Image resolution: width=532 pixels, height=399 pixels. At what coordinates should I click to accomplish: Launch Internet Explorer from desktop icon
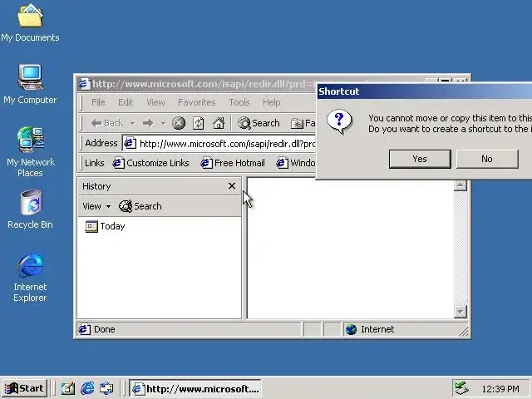30,277
